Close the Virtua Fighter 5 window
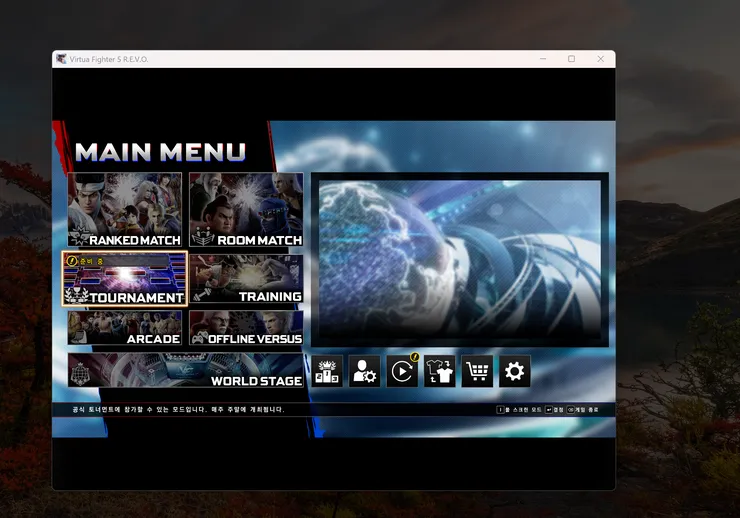Image resolution: width=740 pixels, height=518 pixels. (x=600, y=59)
